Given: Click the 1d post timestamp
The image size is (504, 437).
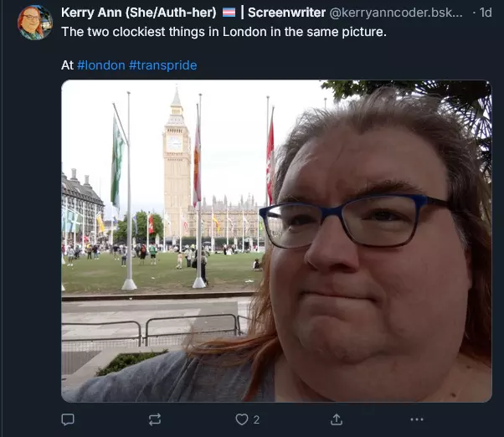Looking at the screenshot, I should pos(486,13).
